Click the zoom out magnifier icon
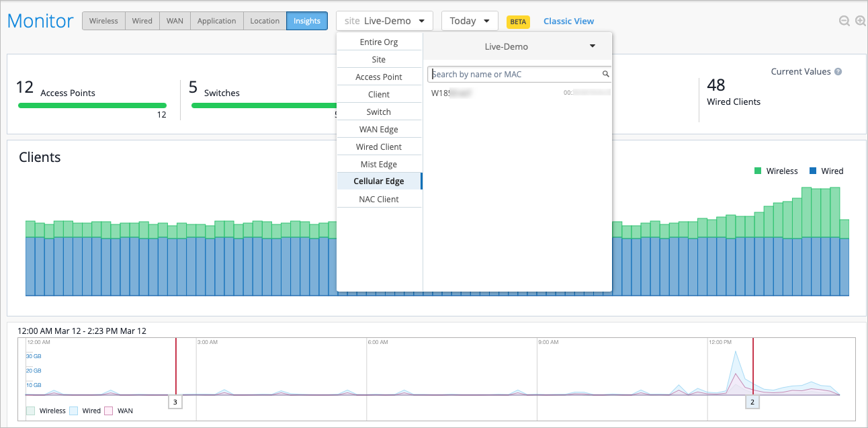Image resolution: width=868 pixels, height=428 pixels. click(844, 21)
